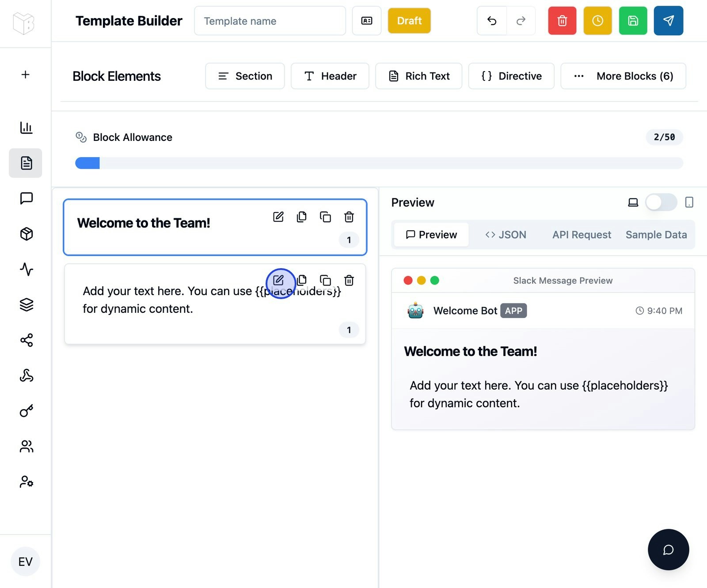Open the bar chart analytics icon
Viewport: 707px width, 588px height.
(x=26, y=128)
